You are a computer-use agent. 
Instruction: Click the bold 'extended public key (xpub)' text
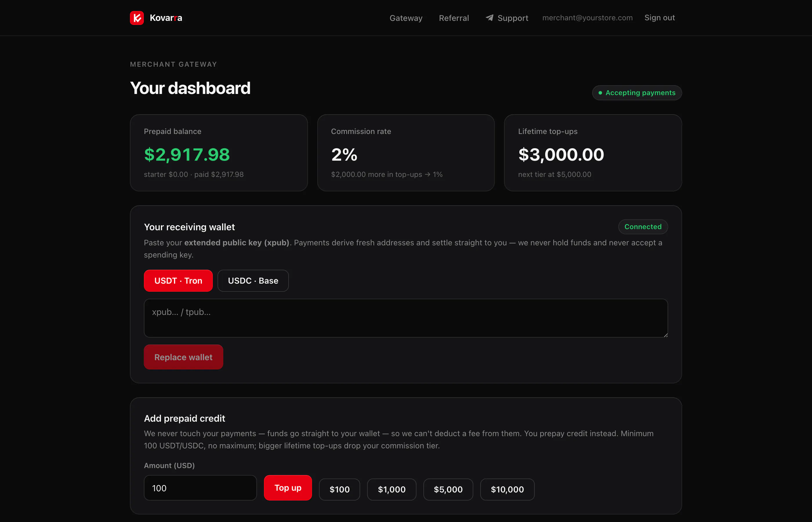pos(237,243)
